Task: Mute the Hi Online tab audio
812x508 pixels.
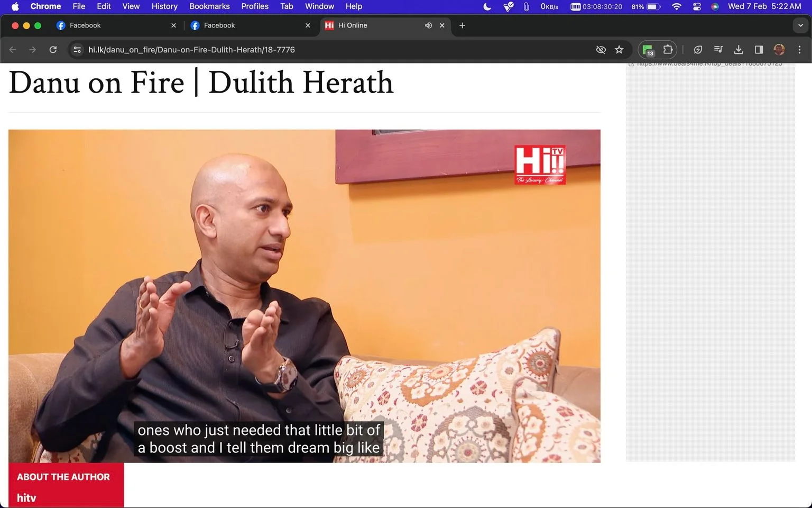Action: click(428, 25)
